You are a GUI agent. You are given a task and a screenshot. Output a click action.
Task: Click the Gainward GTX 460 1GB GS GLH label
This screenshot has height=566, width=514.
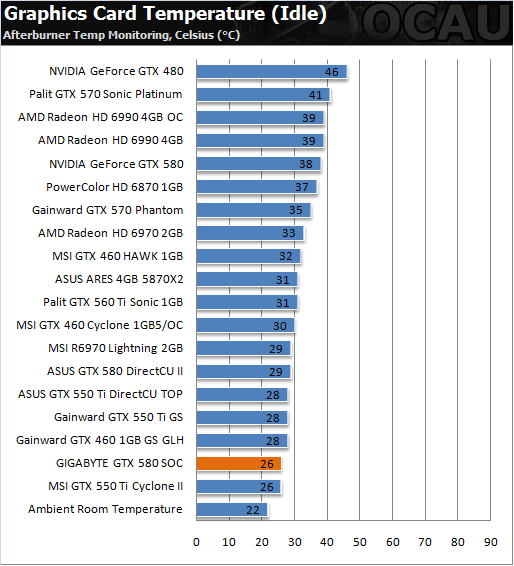tap(100, 440)
